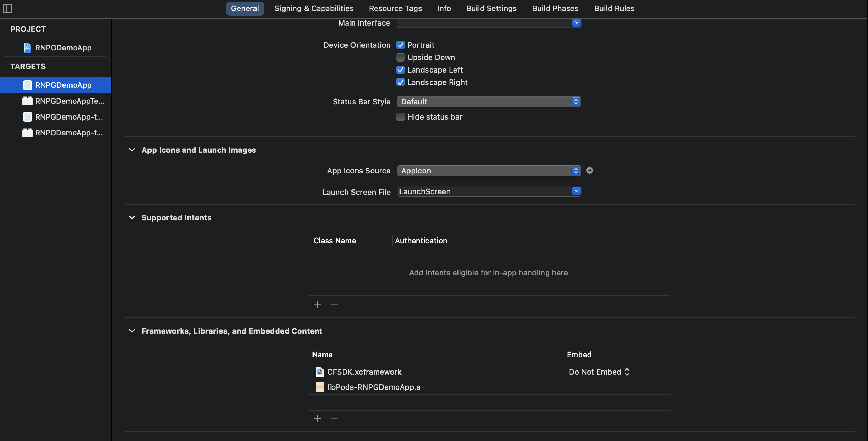This screenshot has height=441, width=868.
Task: Open the Build Settings tab
Action: tap(491, 9)
